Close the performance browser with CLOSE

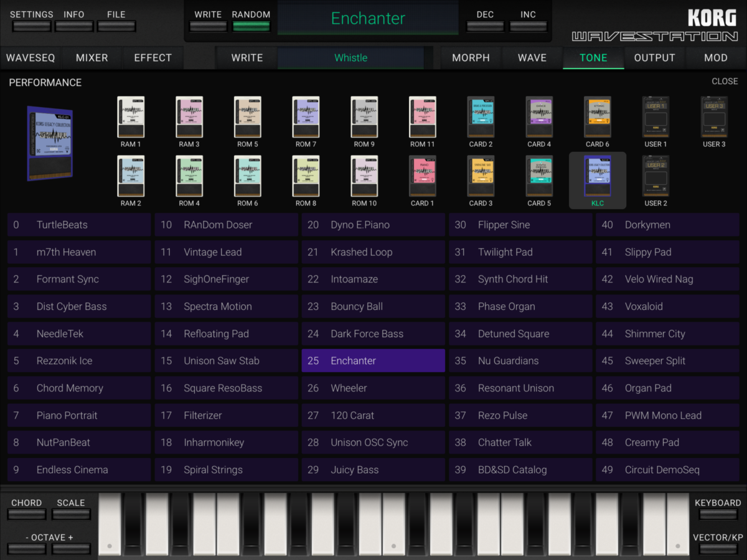click(x=725, y=82)
